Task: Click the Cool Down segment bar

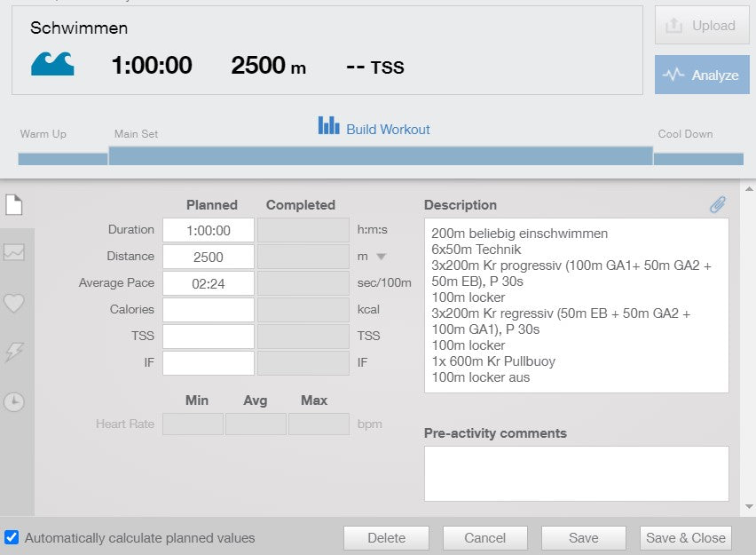Action: [x=699, y=158]
